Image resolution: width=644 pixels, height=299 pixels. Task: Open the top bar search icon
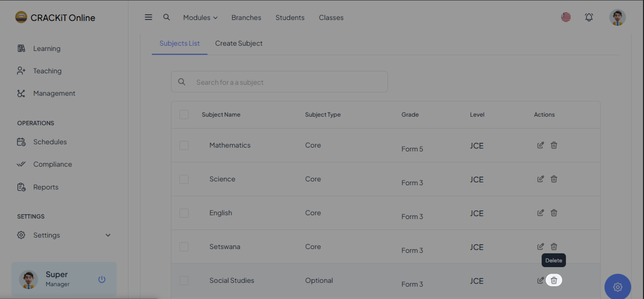[167, 17]
